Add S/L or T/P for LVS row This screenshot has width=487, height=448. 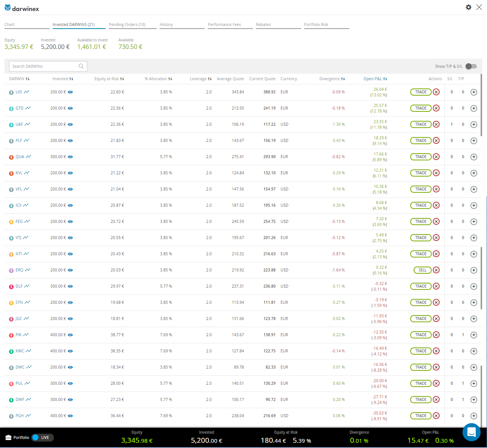tap(474, 92)
